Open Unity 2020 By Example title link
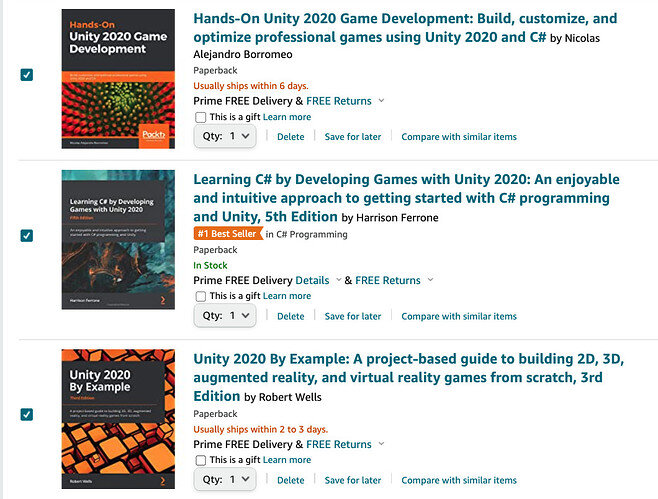The width and height of the screenshot is (658, 499). pyautogui.click(x=408, y=377)
